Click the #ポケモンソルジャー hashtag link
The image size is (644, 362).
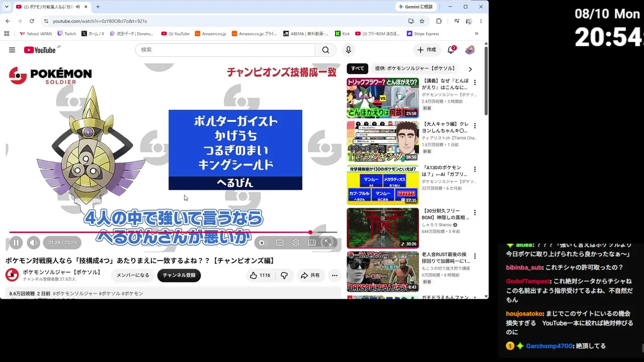tap(75, 294)
